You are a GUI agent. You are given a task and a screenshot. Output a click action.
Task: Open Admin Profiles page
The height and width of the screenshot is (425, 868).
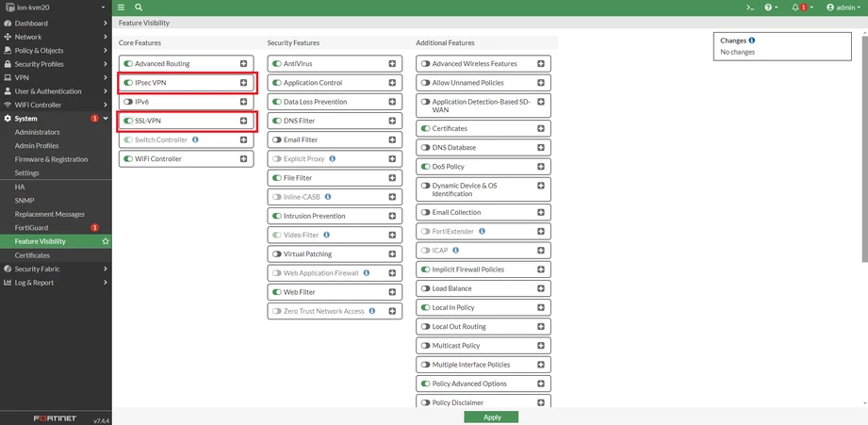click(x=37, y=145)
